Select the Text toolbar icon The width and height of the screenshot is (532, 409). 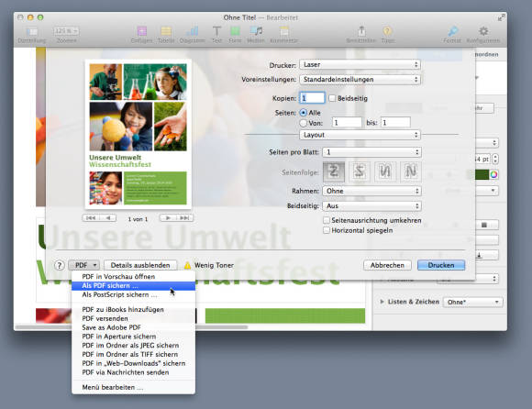click(x=216, y=31)
